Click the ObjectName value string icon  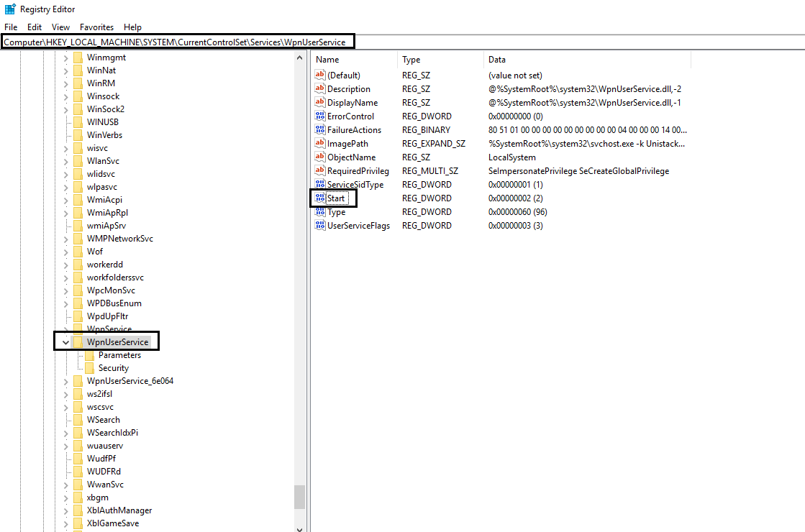pyautogui.click(x=320, y=157)
